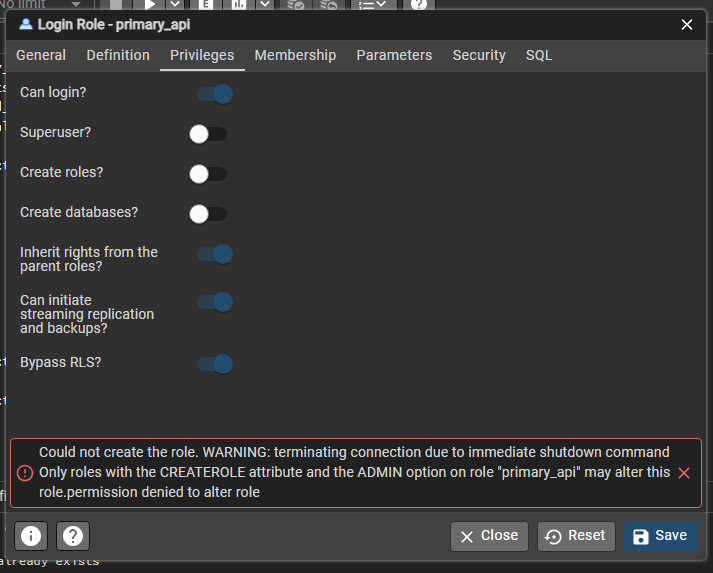This screenshot has height=573, width=713.
Task: Open the Membership tab
Action: [295, 55]
